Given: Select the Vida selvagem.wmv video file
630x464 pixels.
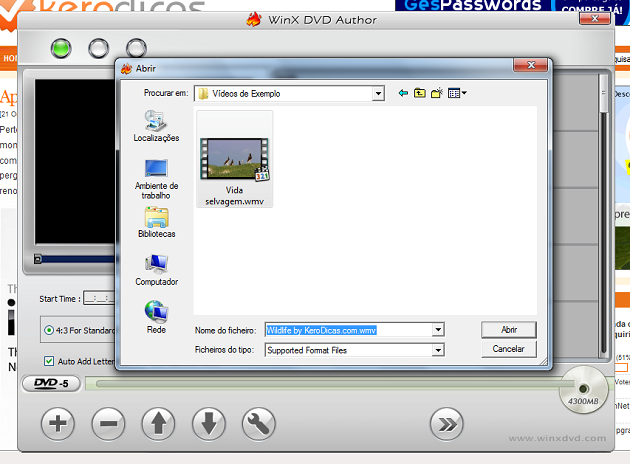Looking at the screenshot, I should (235, 159).
